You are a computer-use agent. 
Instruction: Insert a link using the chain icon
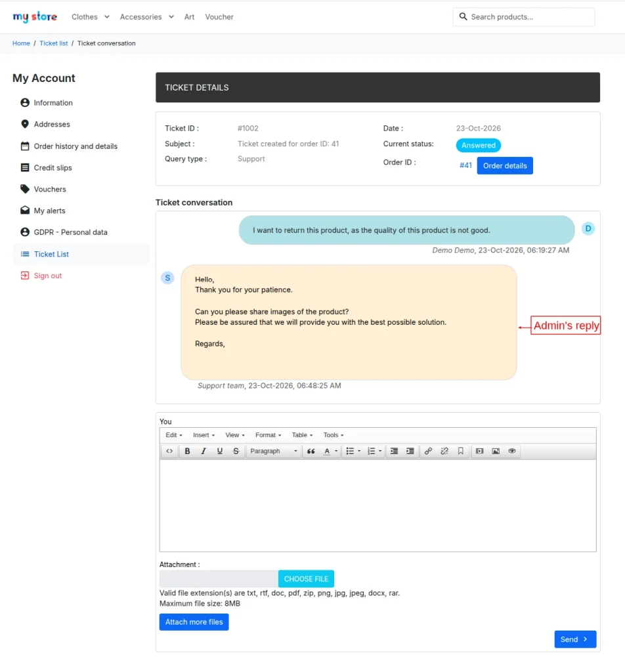click(428, 451)
